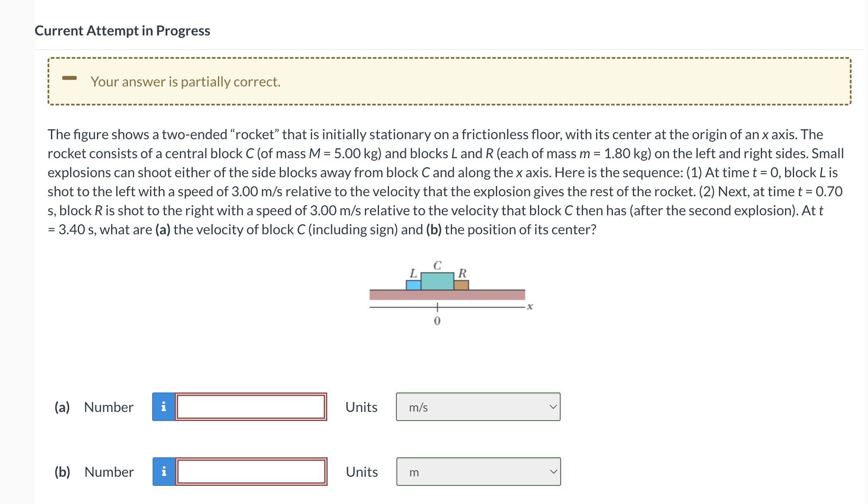The width and height of the screenshot is (868, 504).
Task: Click the x-axis origin in the figure
Action: click(x=437, y=308)
